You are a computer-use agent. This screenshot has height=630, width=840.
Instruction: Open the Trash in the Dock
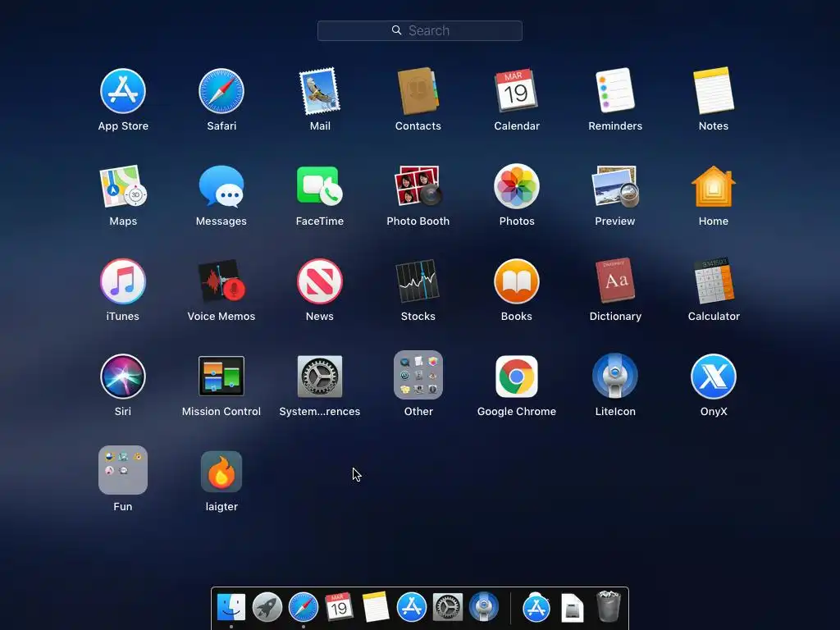point(609,607)
